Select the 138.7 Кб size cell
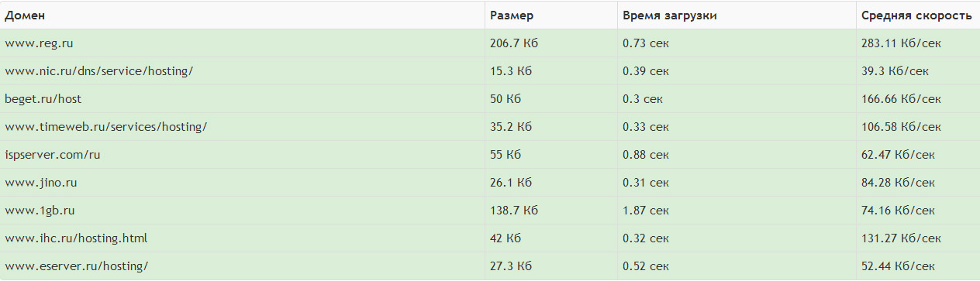The image size is (980, 281). (x=551, y=211)
